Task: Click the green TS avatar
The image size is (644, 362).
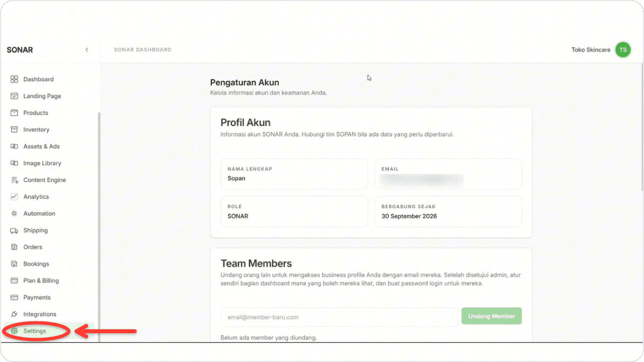Action: (622, 50)
